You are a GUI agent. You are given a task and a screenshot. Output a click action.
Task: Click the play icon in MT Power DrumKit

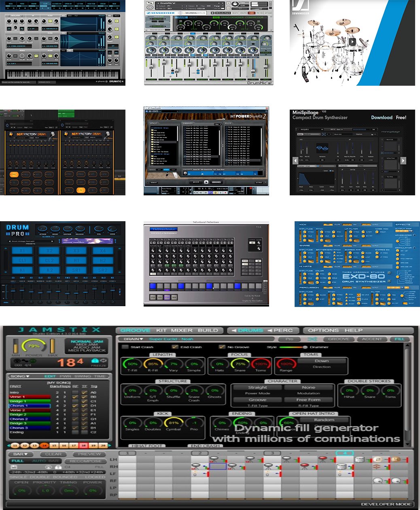[206, 182]
